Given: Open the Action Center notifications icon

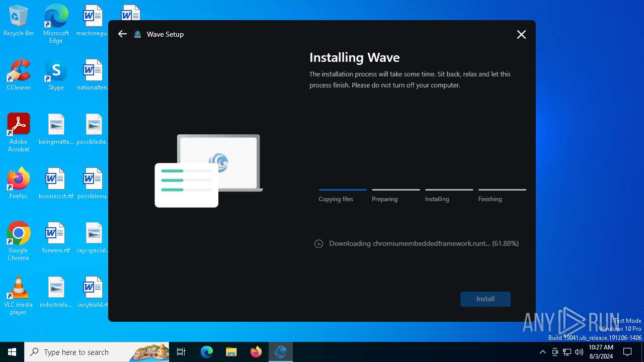Looking at the screenshot, I should coord(627,352).
